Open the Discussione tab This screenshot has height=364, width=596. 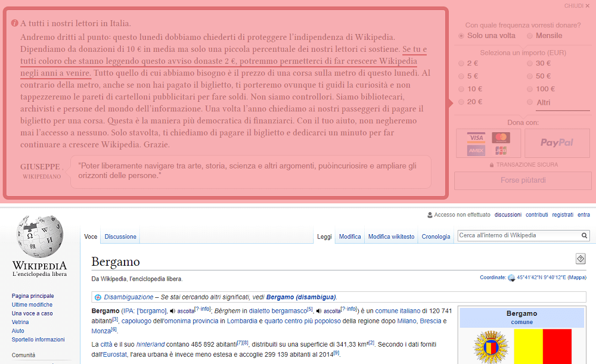point(120,236)
